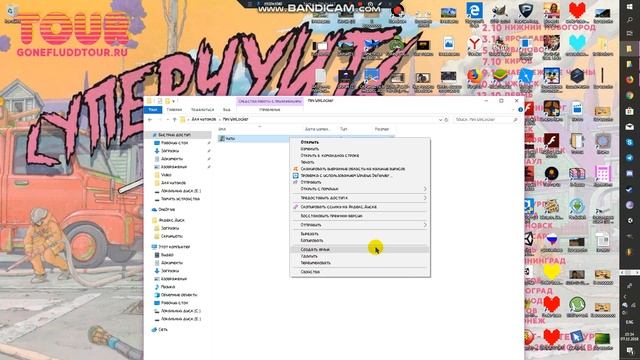The height and width of the screenshot is (360, 640).
Task: Sort files by the Размер column
Action: click(382, 129)
